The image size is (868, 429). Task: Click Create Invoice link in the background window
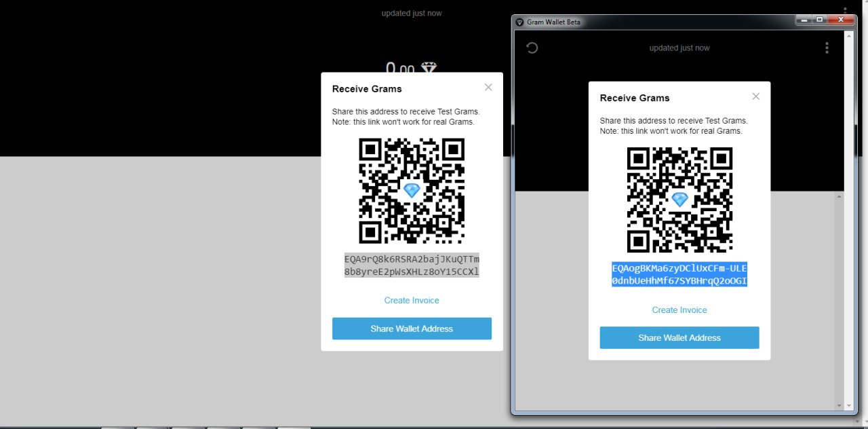[412, 300]
